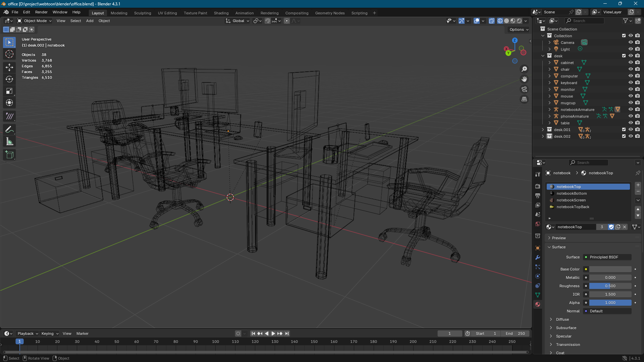Open the Modifiers properties tab

pyautogui.click(x=538, y=257)
